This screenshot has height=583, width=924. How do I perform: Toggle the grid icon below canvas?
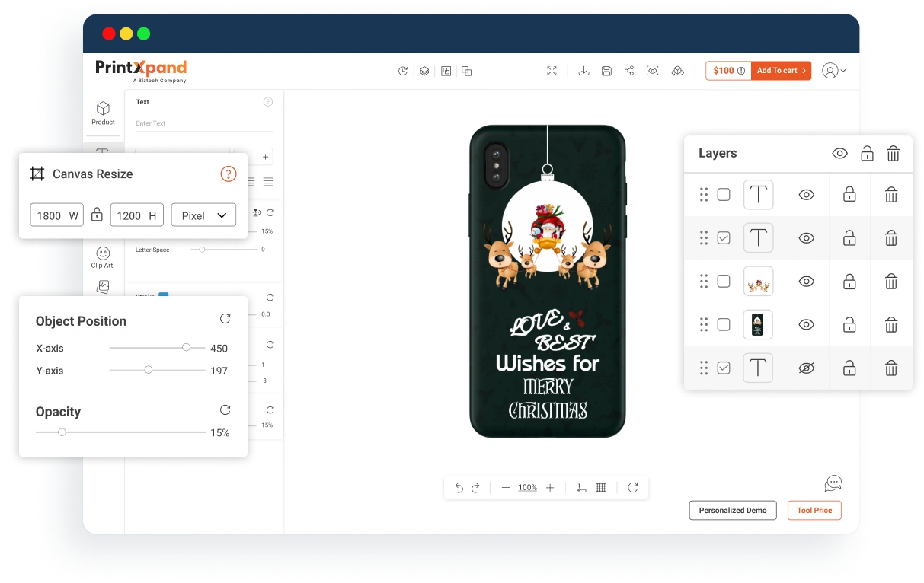coord(601,488)
